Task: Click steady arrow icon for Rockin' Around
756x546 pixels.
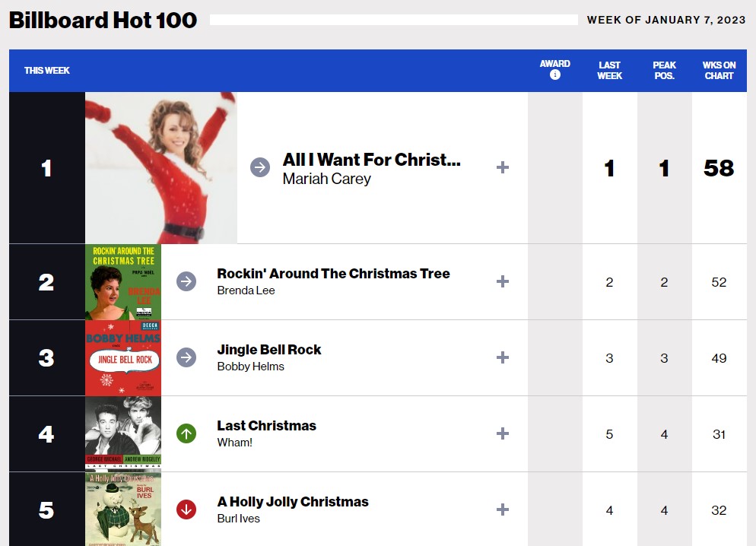Action: (186, 281)
